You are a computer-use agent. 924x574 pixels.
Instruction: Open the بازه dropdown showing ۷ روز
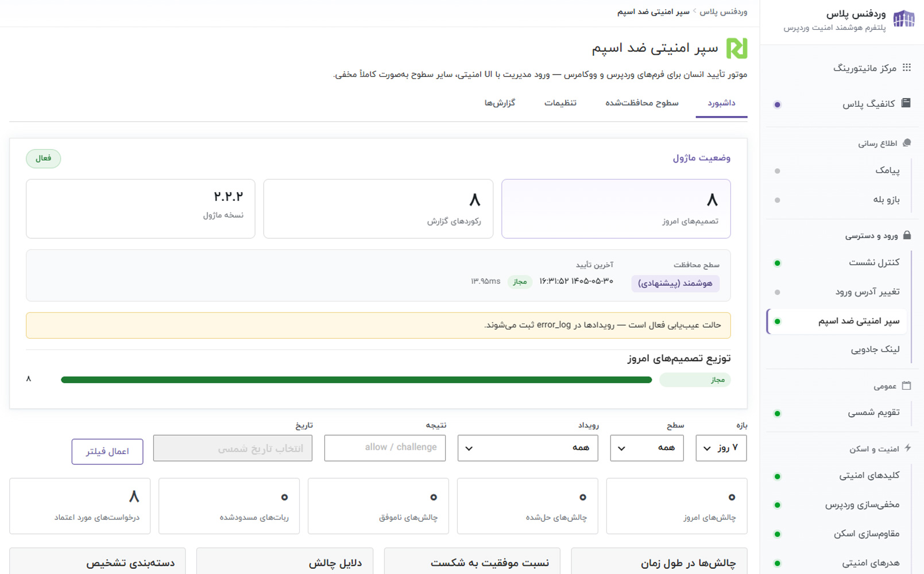tap(721, 448)
